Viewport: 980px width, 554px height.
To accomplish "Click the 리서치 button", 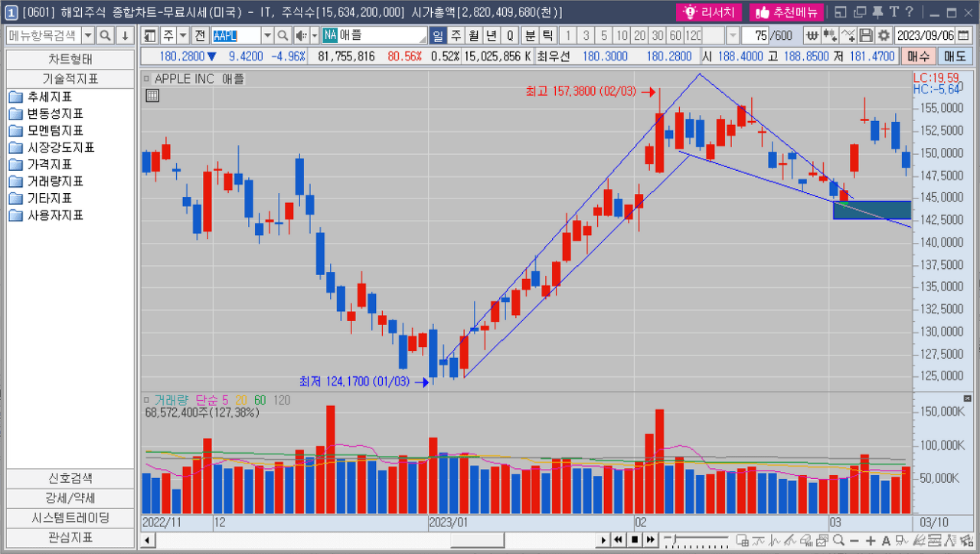I will (709, 12).
